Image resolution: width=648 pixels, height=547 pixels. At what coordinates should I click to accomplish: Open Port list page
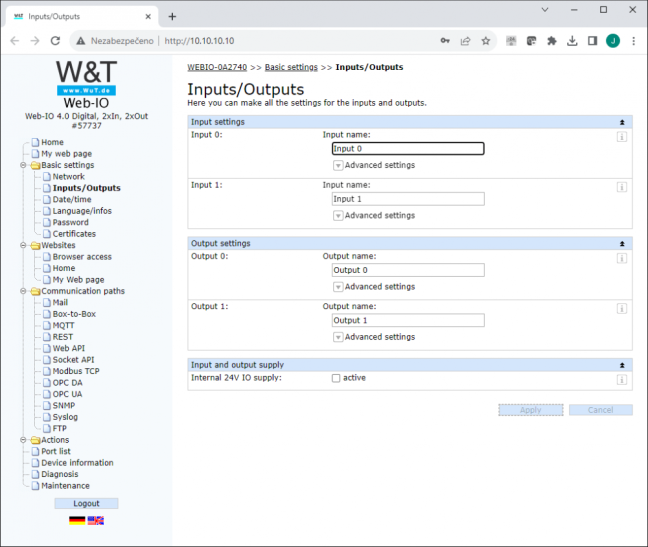[x=56, y=452]
